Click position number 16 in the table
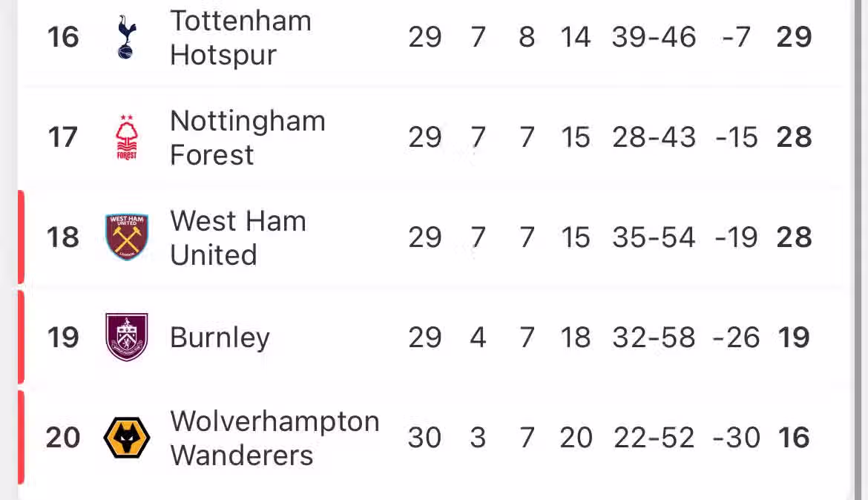This screenshot has width=868, height=500. [63, 37]
